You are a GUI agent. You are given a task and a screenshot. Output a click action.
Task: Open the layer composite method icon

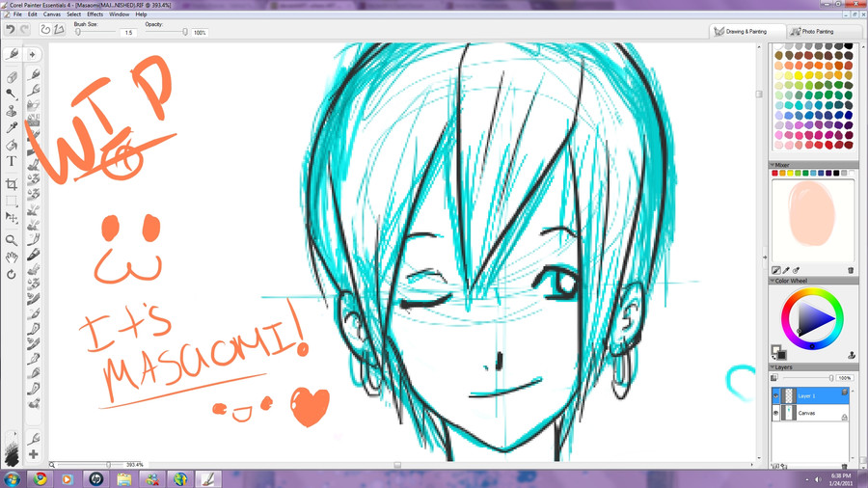pos(774,378)
